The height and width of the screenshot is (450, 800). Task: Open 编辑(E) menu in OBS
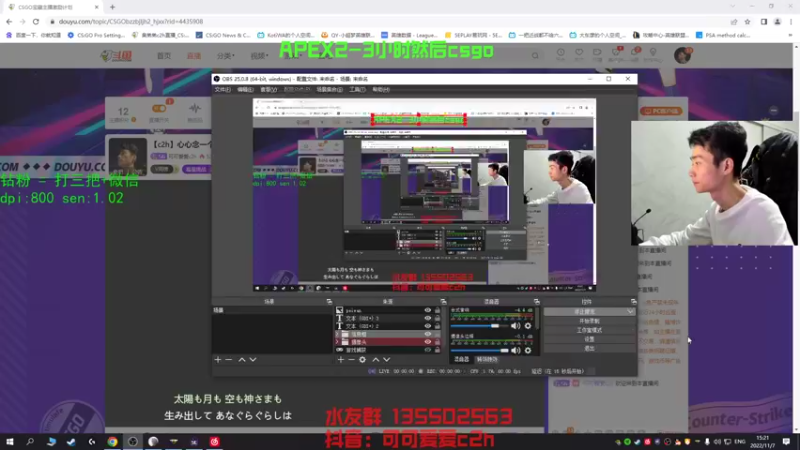pos(245,89)
